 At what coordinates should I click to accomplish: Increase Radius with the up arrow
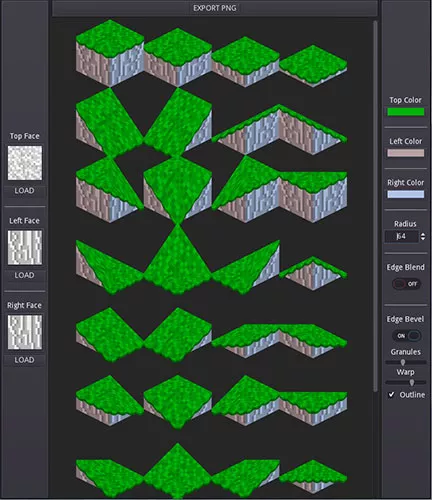423,234
